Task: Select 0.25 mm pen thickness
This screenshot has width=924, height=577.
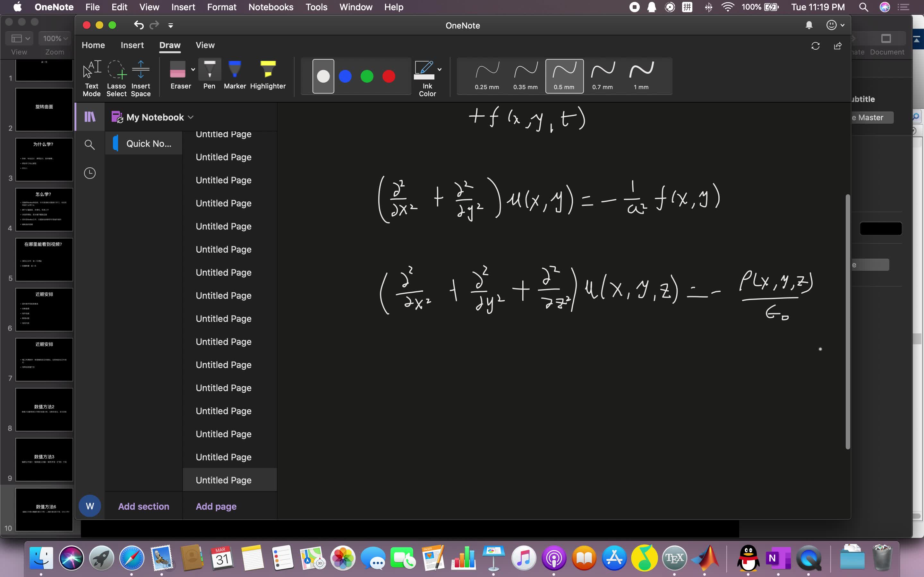Action: [487, 76]
